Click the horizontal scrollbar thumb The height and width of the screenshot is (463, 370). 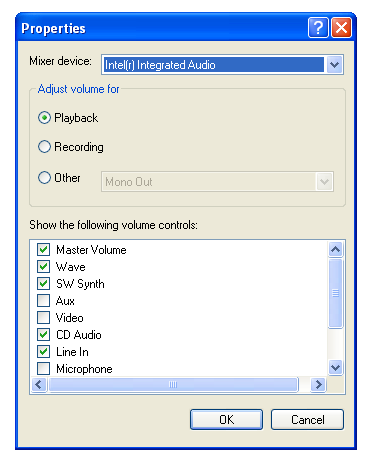(x=173, y=384)
